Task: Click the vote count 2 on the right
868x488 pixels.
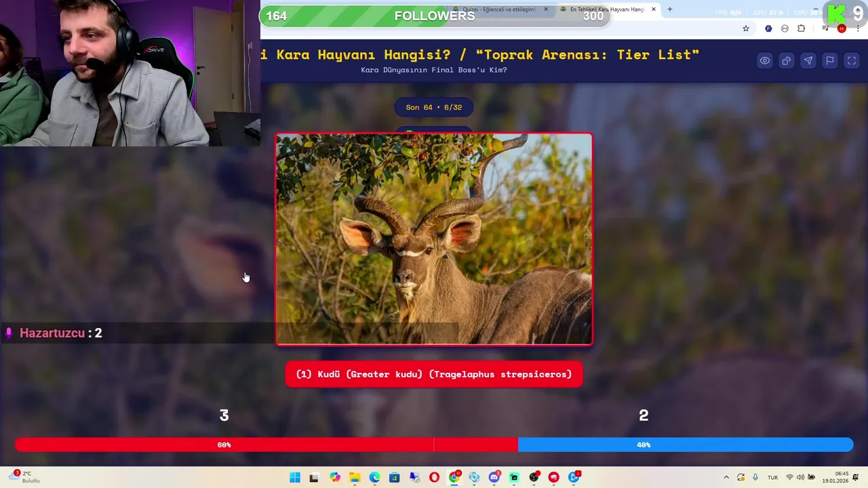Action: click(644, 415)
